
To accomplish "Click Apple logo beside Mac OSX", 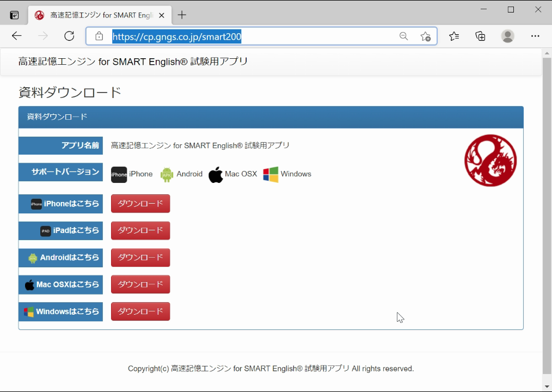I will point(216,174).
